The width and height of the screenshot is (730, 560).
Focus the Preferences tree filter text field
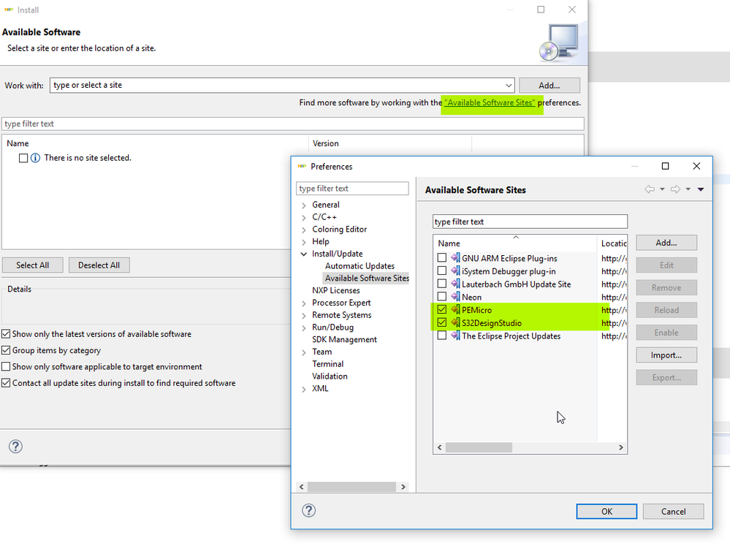point(352,188)
